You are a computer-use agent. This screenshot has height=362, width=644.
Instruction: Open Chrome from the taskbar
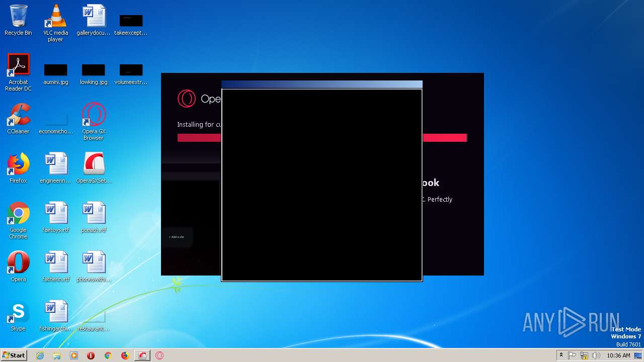pos(108,355)
